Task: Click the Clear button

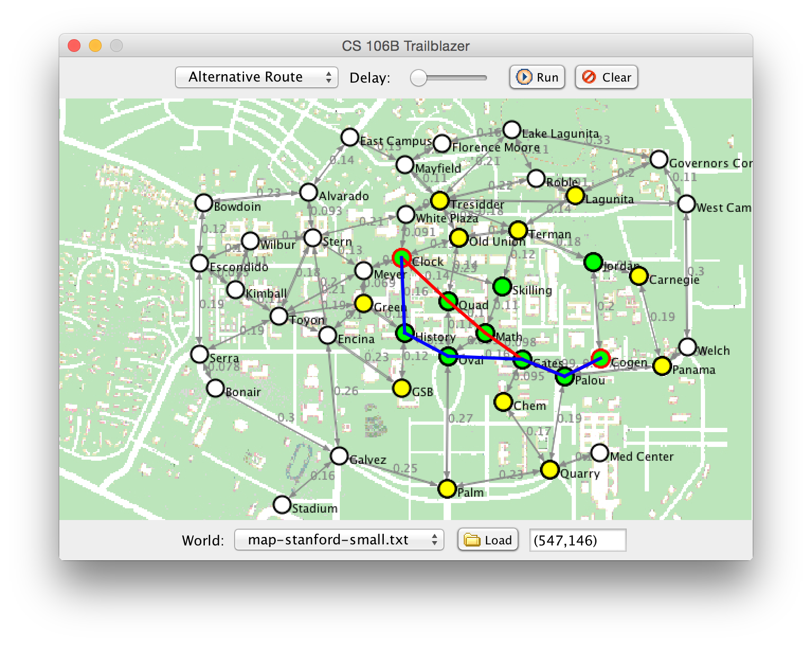Action: point(607,77)
